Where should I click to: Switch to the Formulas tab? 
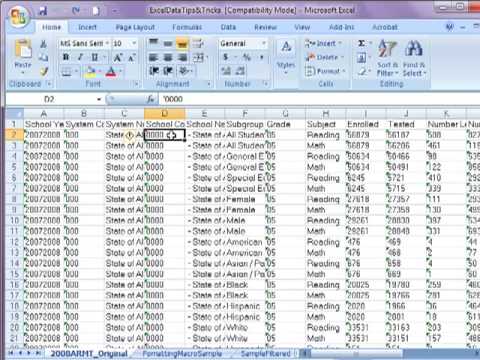(x=187, y=27)
